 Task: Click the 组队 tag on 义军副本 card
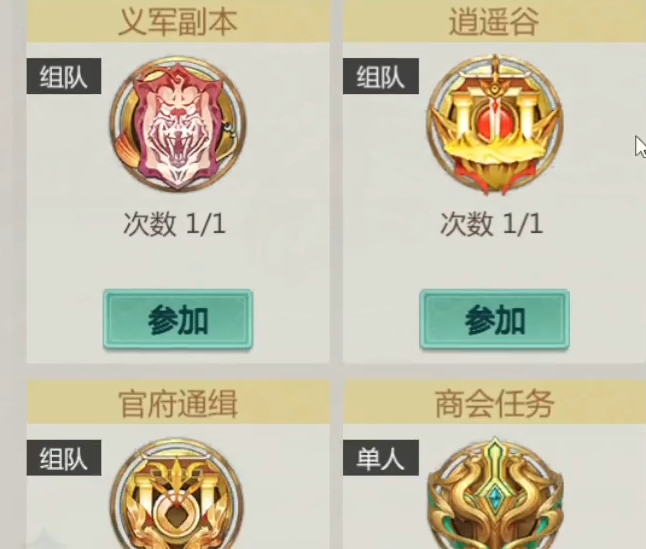point(64,76)
